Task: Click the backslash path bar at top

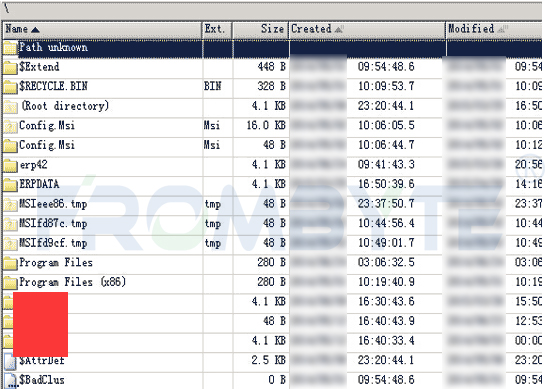Action: click(x=272, y=10)
